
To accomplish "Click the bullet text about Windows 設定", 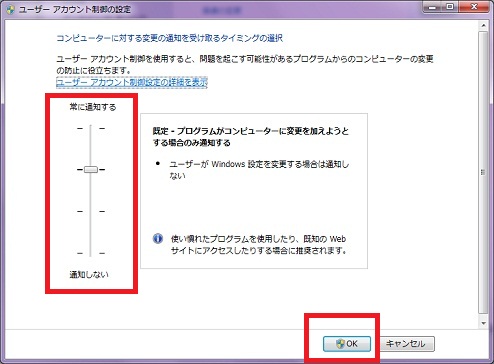I will click(259, 170).
